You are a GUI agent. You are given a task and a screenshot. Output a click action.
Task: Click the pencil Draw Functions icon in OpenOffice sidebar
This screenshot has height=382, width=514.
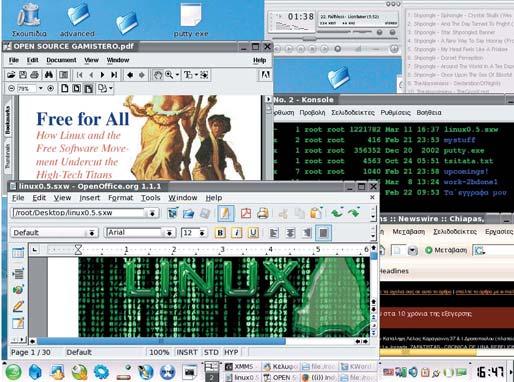tap(18, 306)
